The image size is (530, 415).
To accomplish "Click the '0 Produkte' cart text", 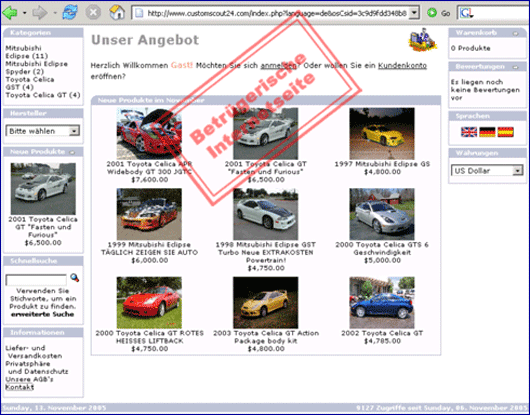I will click(x=471, y=48).
